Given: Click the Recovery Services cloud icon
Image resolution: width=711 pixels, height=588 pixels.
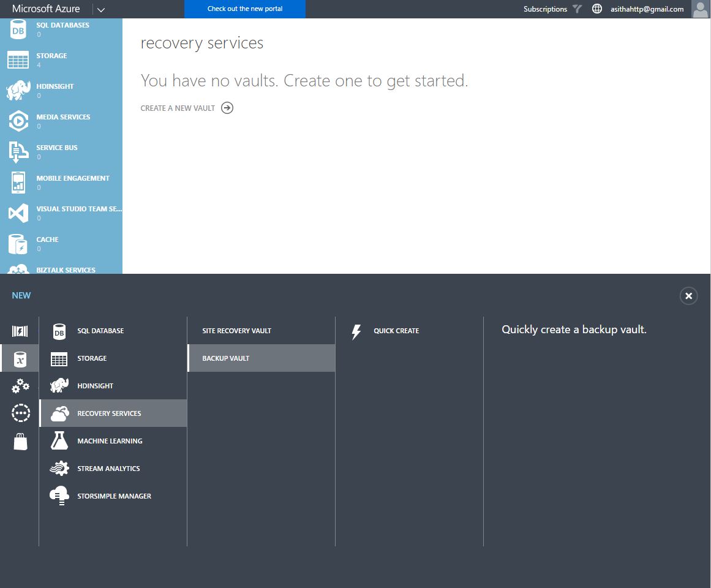Looking at the screenshot, I should pyautogui.click(x=59, y=413).
